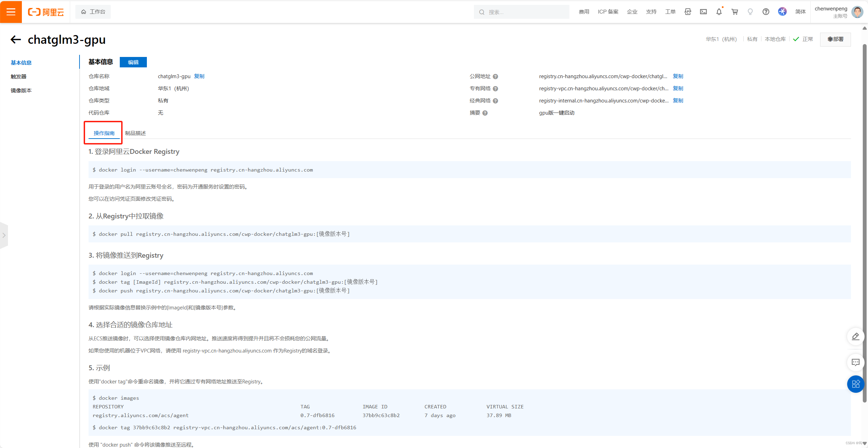Open the purple AI assistant icon
Viewport: 868px width, 448px height.
click(x=782, y=11)
